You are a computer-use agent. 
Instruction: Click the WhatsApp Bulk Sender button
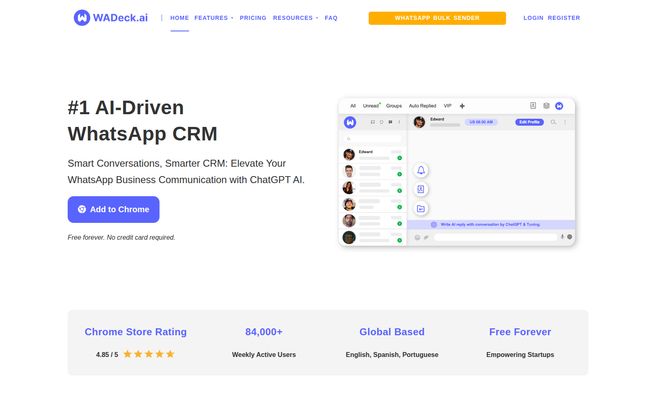[437, 18]
